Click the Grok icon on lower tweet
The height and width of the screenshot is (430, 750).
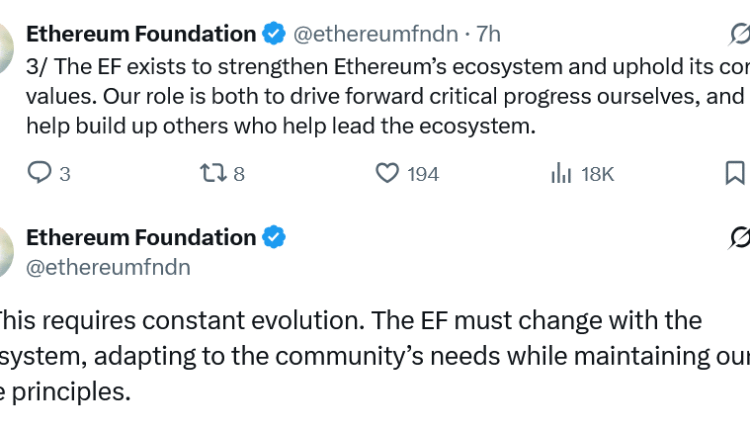[740, 238]
